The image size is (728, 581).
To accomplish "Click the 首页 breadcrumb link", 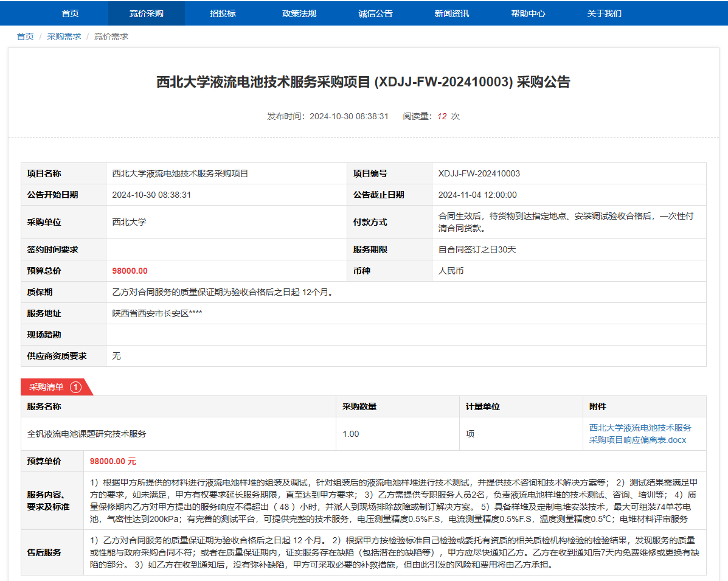I will coord(25,37).
